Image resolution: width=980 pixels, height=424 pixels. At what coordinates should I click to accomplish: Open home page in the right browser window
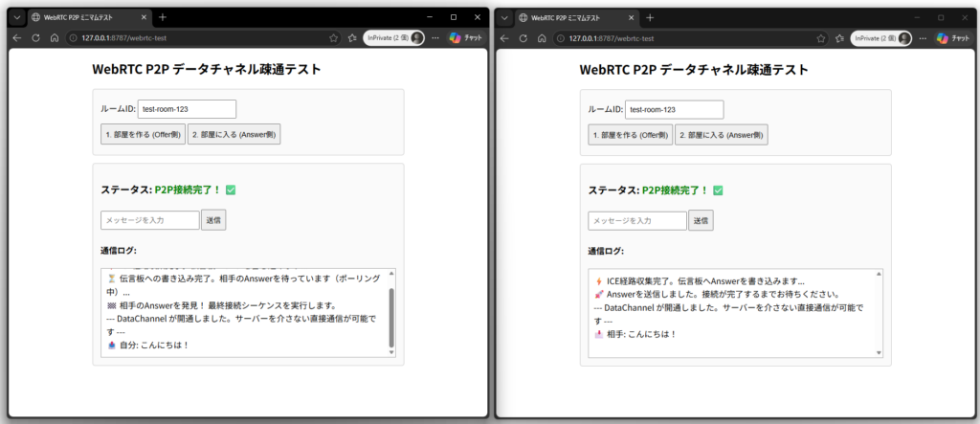543,38
